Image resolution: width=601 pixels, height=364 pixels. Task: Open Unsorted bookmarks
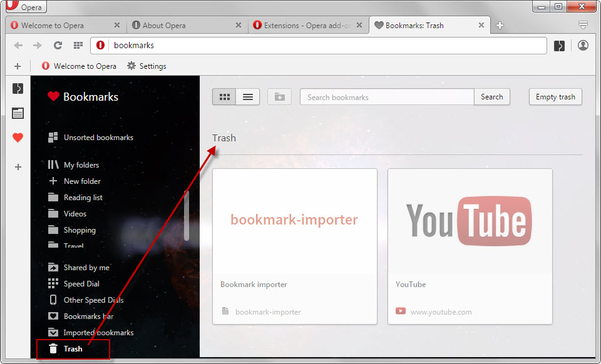click(x=91, y=138)
